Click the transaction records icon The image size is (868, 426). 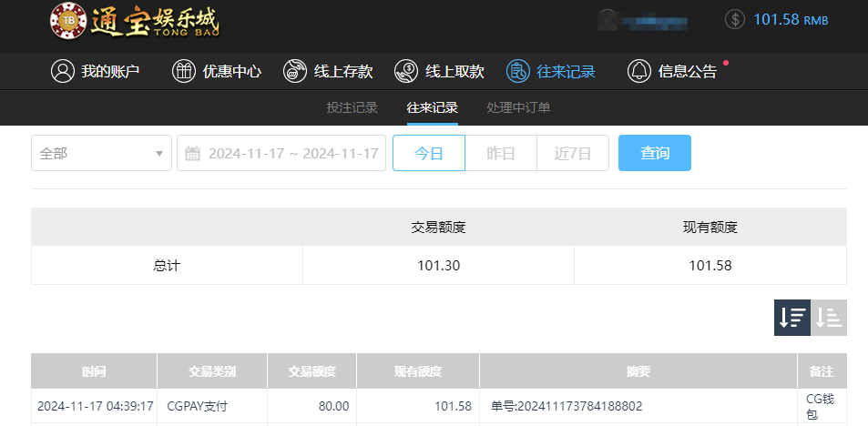518,71
